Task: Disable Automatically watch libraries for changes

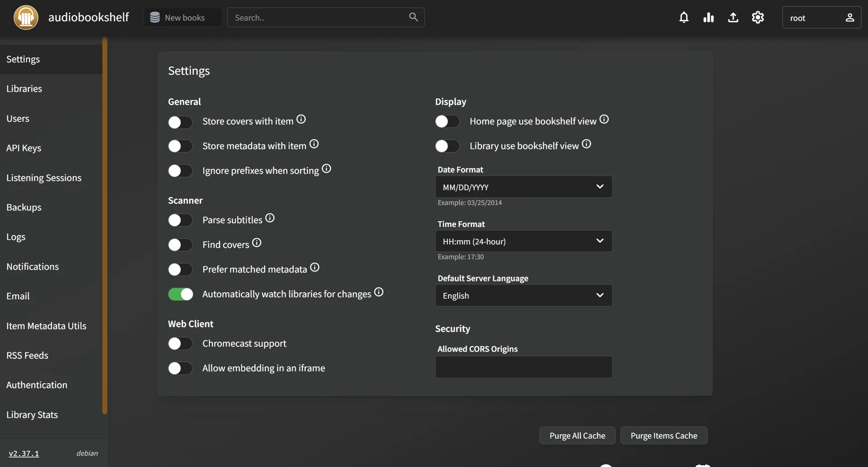Action: (180, 294)
